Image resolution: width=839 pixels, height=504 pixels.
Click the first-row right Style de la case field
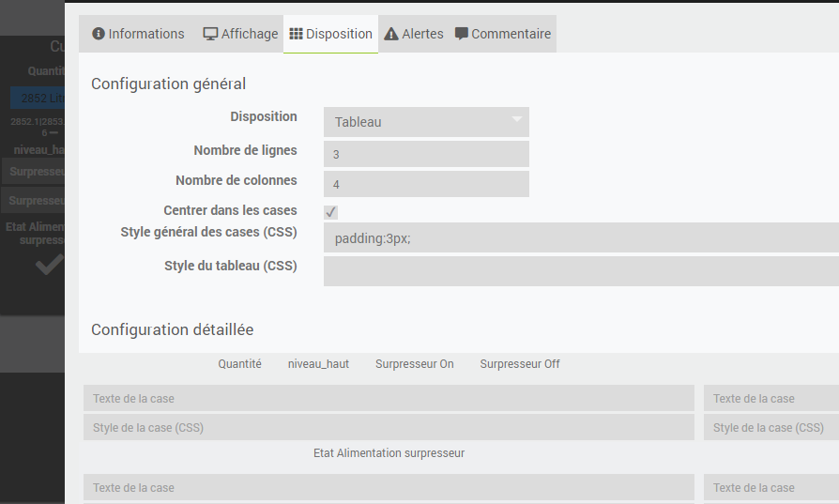point(771,427)
